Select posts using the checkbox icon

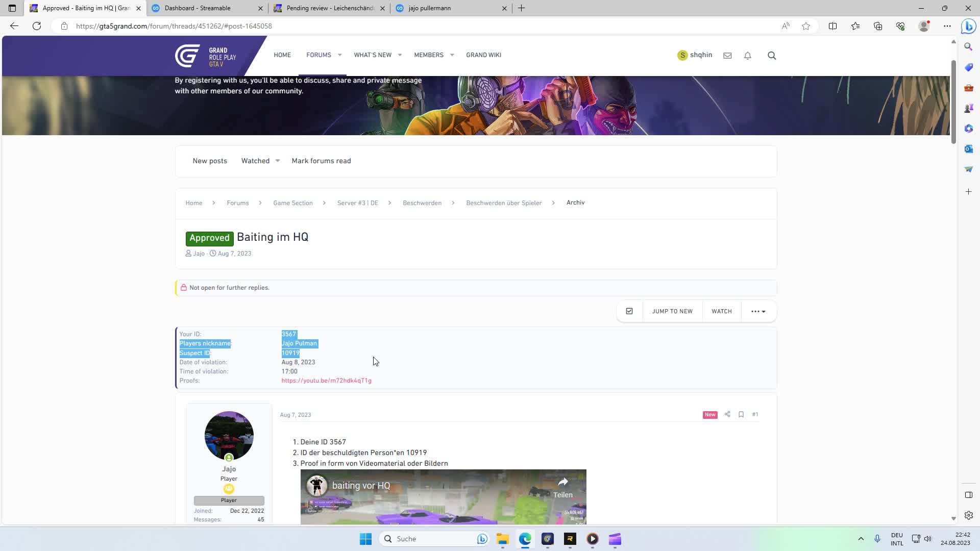tap(629, 311)
